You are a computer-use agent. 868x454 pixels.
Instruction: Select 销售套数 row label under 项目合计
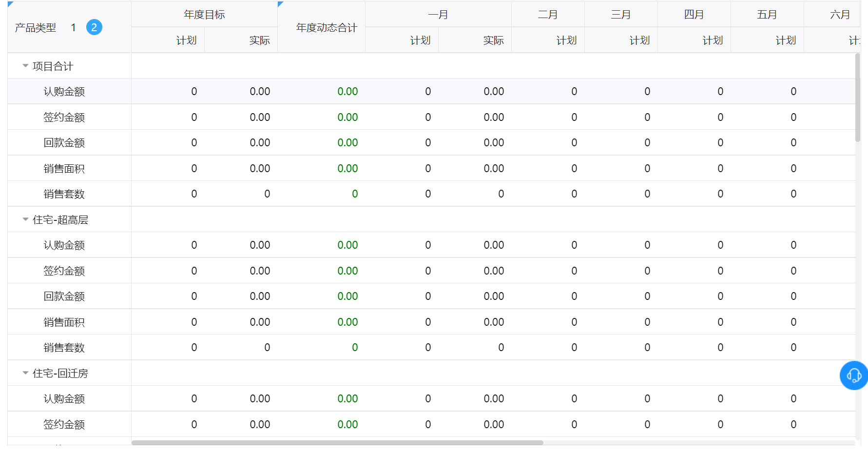pos(64,194)
